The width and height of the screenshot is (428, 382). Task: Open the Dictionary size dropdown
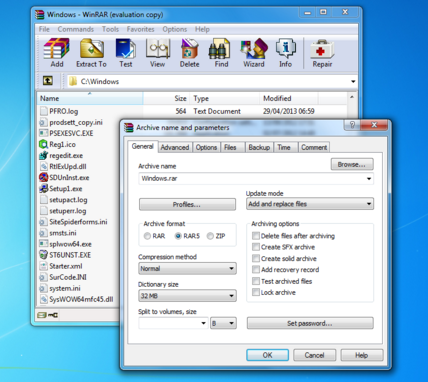tap(231, 296)
